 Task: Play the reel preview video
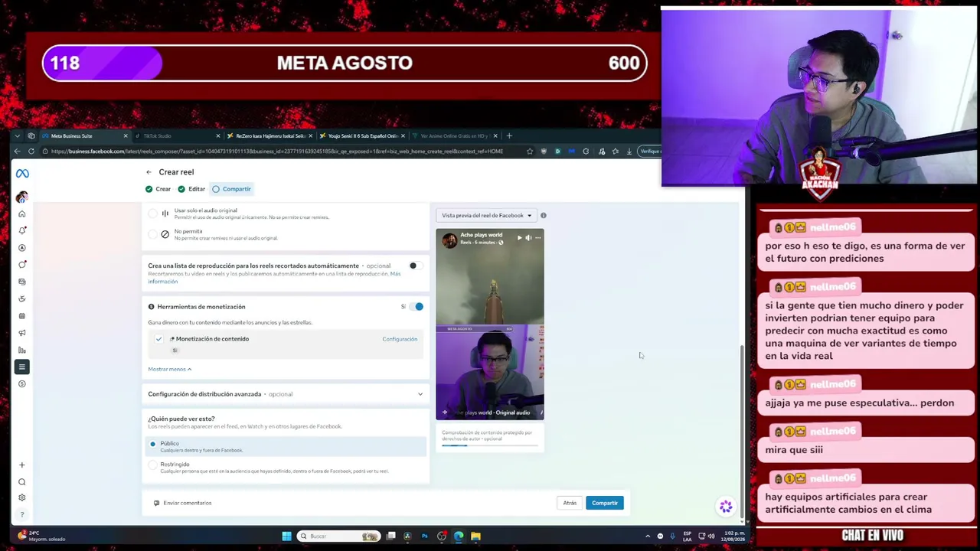coord(519,238)
